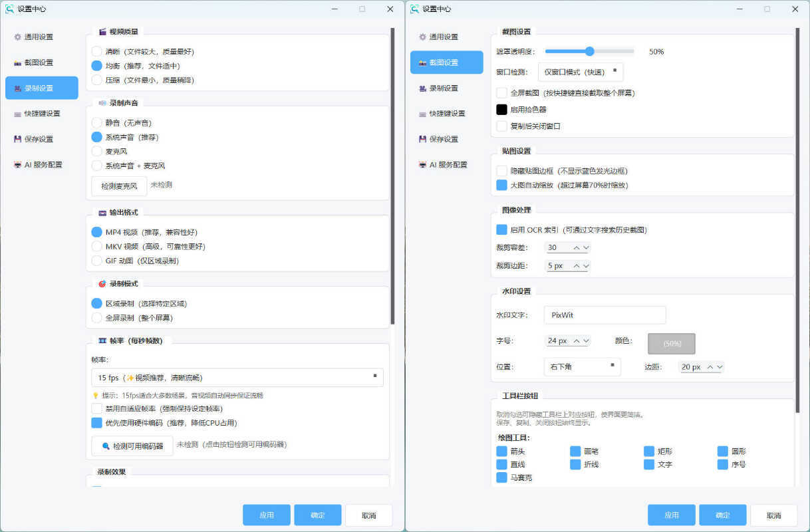Click the 快捷键设置 keyboard icon in right sidebar
Screen dimensions: 810x532
point(422,113)
